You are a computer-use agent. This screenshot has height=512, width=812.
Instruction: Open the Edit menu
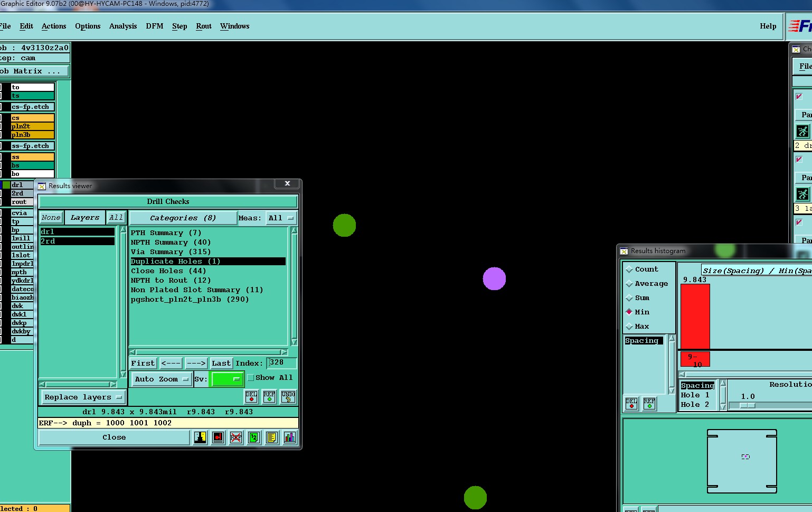click(x=26, y=26)
